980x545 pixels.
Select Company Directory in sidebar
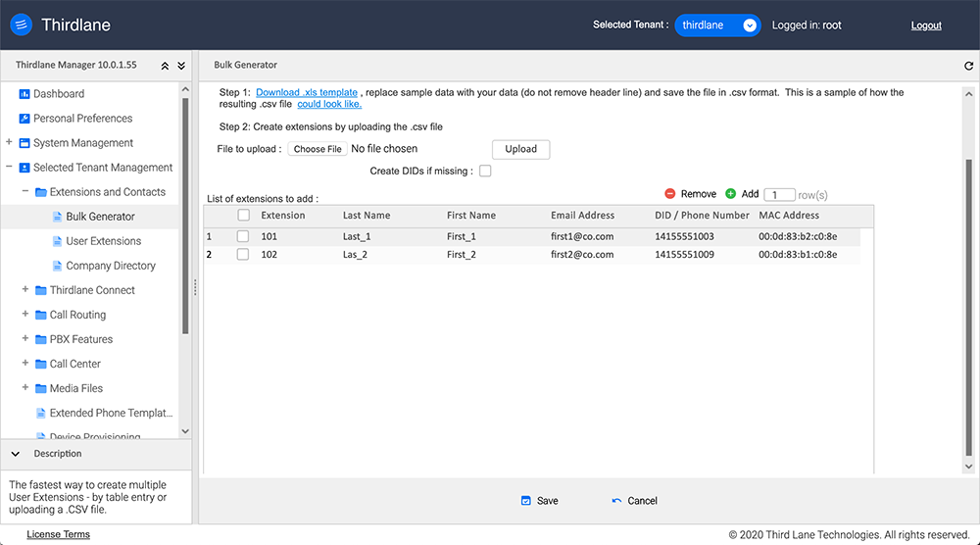tap(110, 266)
